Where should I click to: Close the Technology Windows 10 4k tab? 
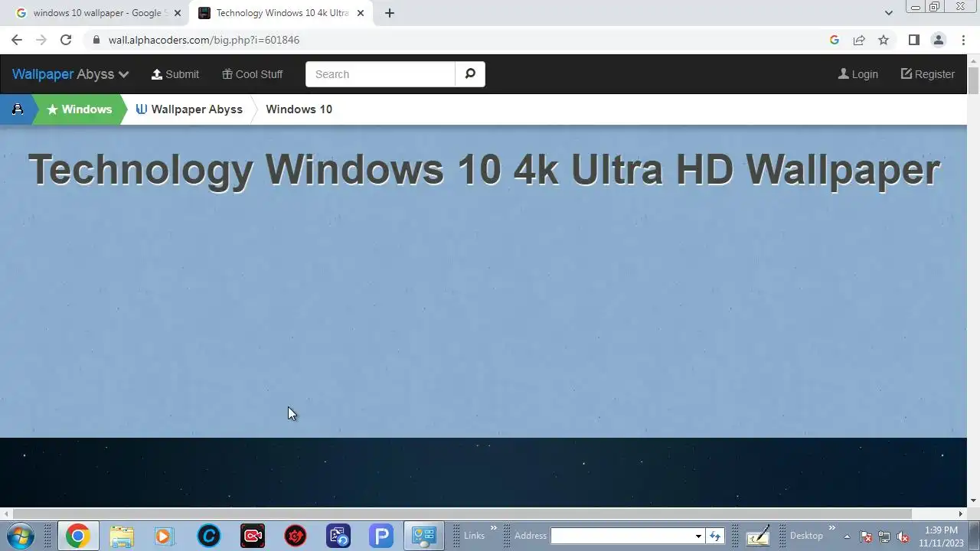tap(361, 13)
